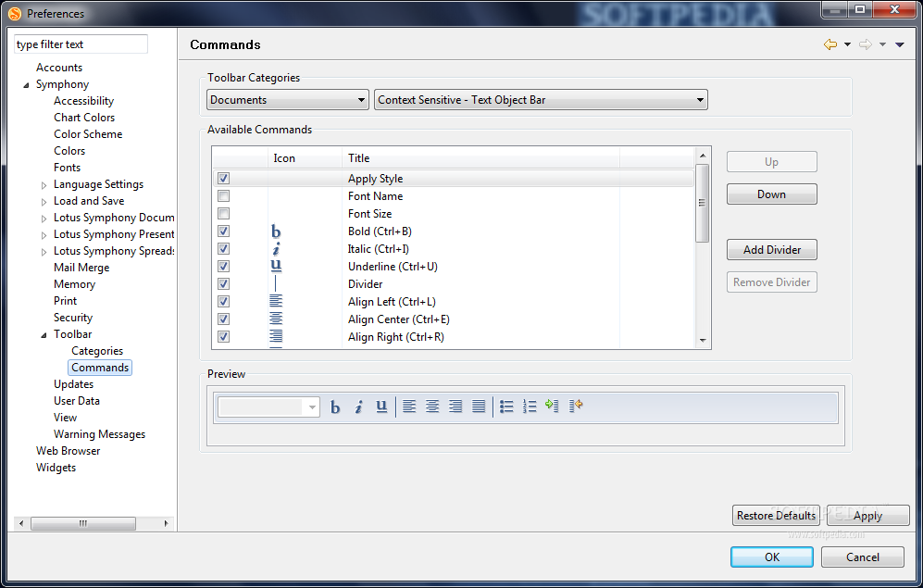
Task: Click the Add Divider button
Action: [x=772, y=250]
